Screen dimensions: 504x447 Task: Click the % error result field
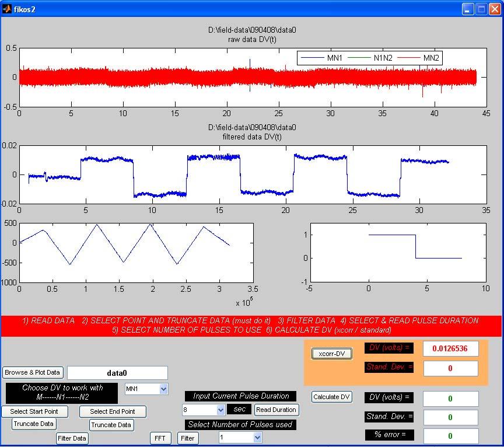tap(450, 436)
